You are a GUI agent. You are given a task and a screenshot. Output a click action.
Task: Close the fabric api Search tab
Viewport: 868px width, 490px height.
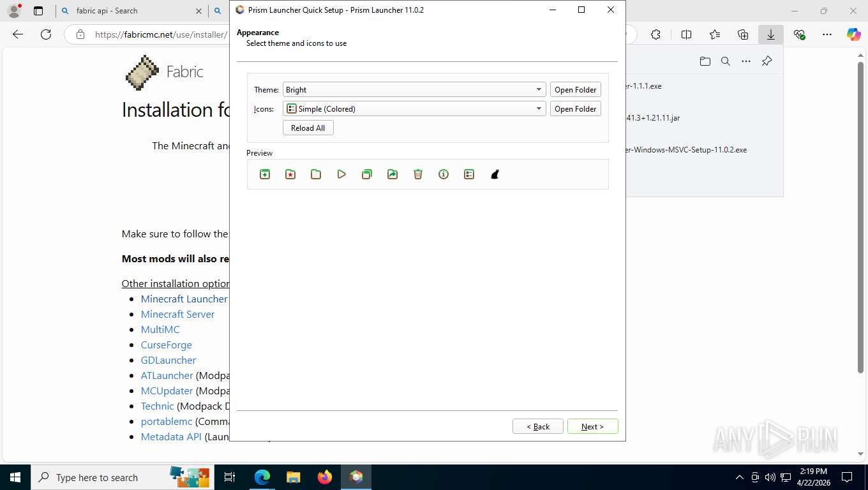(x=198, y=11)
